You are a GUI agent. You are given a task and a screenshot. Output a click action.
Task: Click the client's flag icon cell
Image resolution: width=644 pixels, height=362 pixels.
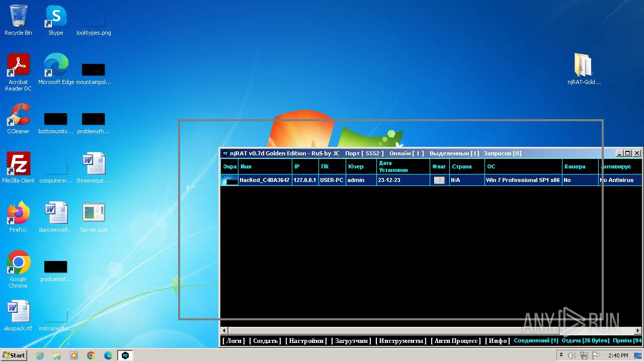(439, 180)
